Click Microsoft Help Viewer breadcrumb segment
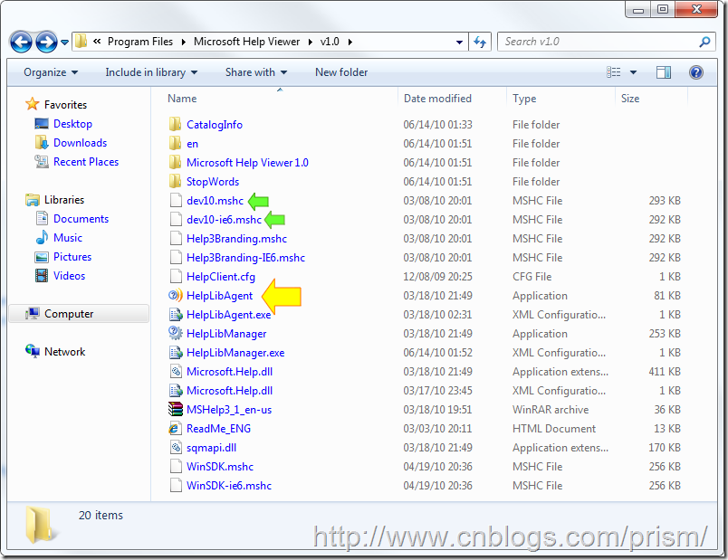 pos(246,42)
